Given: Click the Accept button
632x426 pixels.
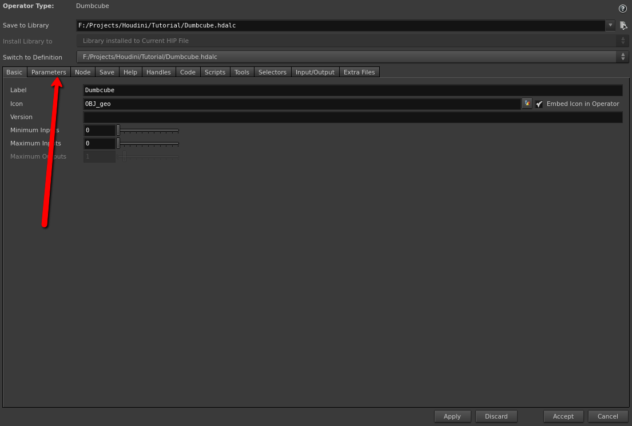Looking at the screenshot, I should click(x=562, y=416).
